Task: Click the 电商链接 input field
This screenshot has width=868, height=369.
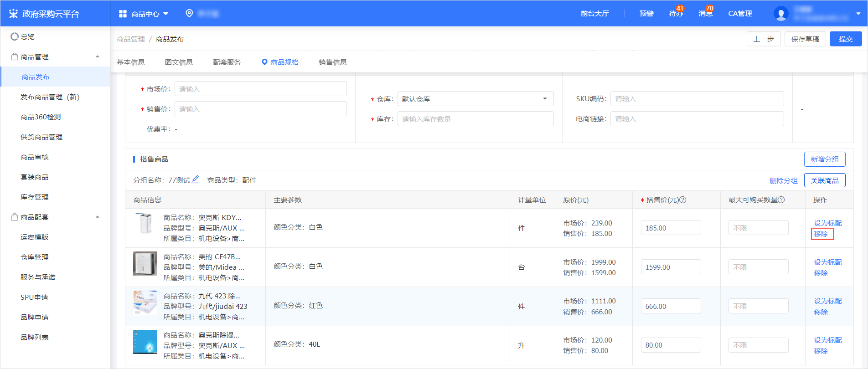Action: tap(697, 118)
